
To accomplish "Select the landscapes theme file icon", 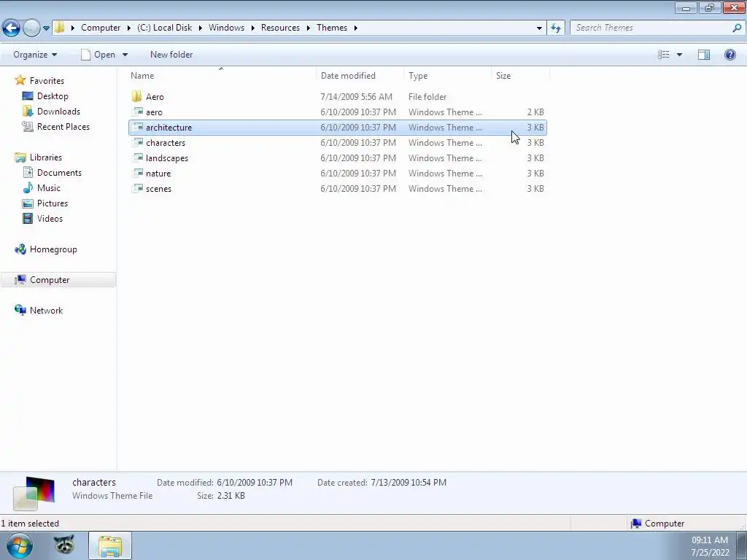I will (x=137, y=157).
